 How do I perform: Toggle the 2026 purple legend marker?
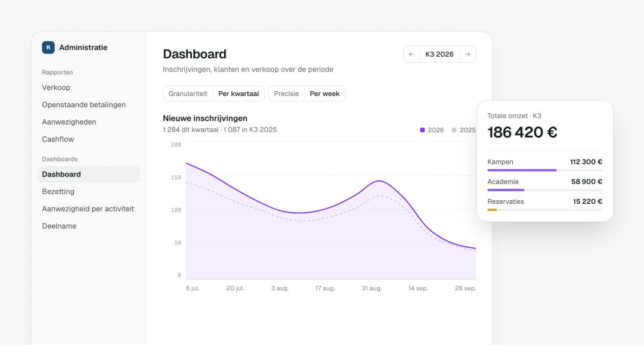coord(422,130)
